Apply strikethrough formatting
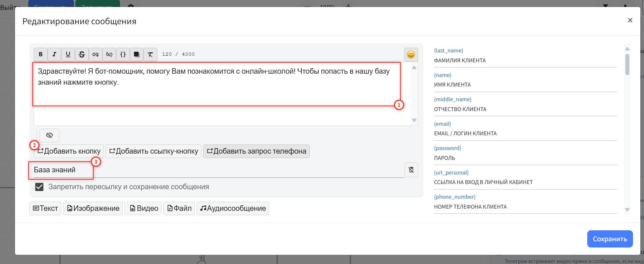644x264 pixels. (82, 54)
